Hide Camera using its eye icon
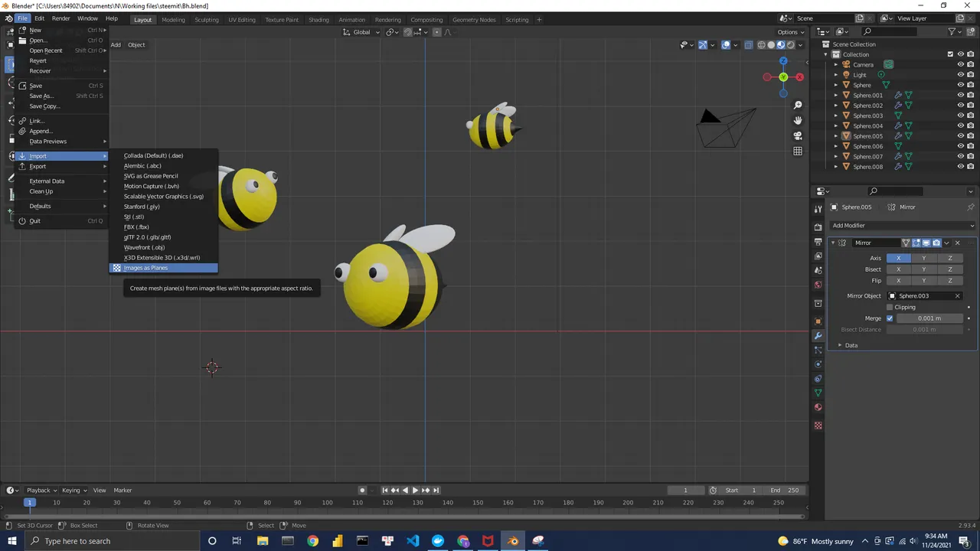980x551 pixels. [960, 65]
